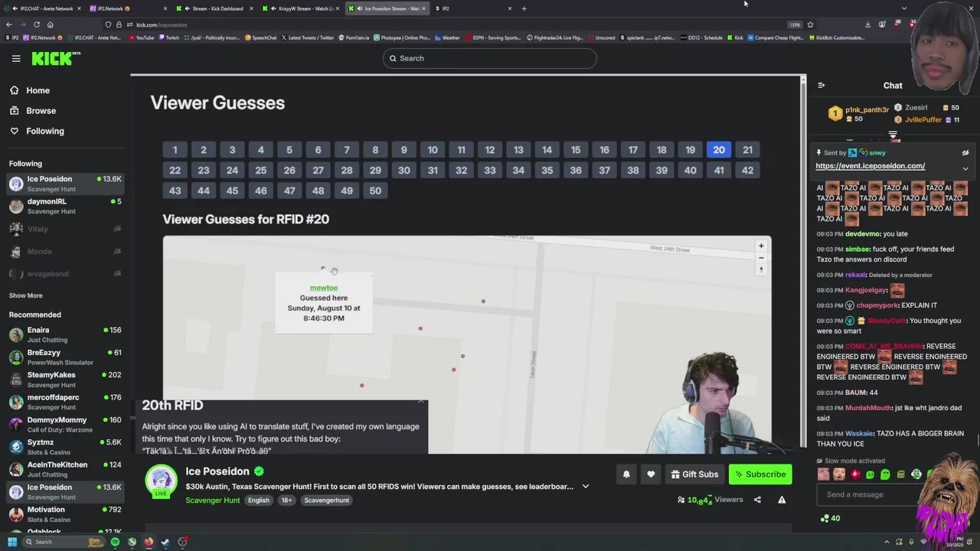Open Following in sidebar
The height and width of the screenshot is (551, 980).
point(44,131)
